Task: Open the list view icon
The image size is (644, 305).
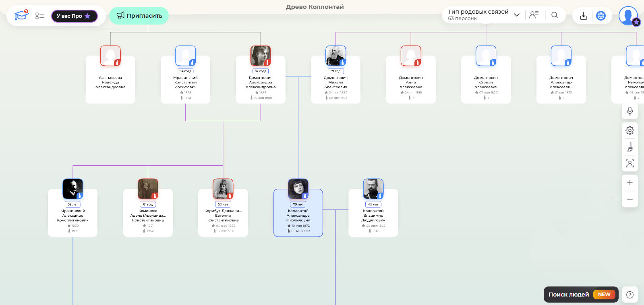Action: coord(40,16)
